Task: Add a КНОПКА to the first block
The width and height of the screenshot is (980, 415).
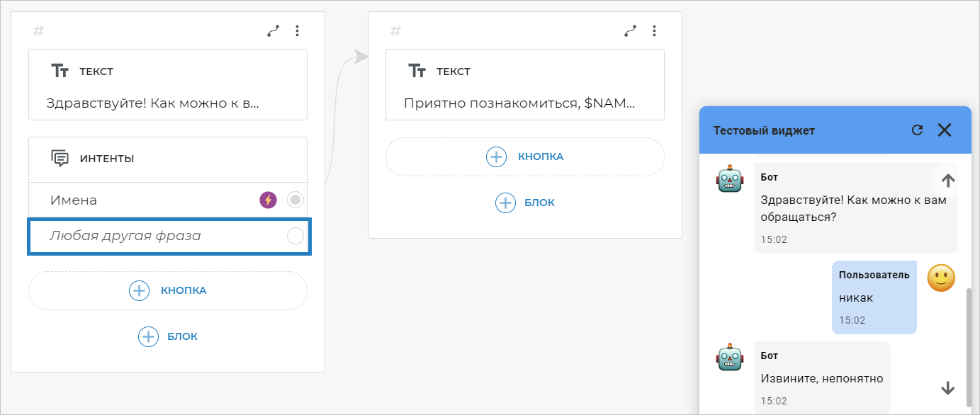Action: click(168, 290)
